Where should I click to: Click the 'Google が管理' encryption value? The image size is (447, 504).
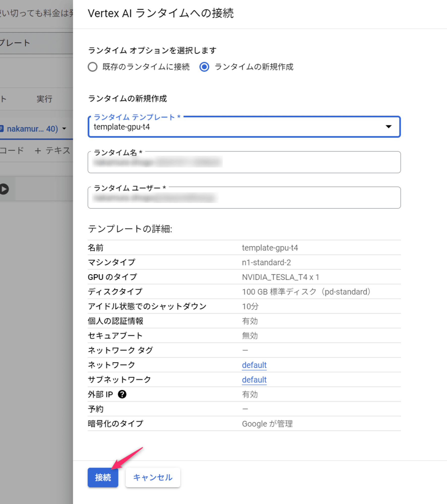tap(267, 424)
